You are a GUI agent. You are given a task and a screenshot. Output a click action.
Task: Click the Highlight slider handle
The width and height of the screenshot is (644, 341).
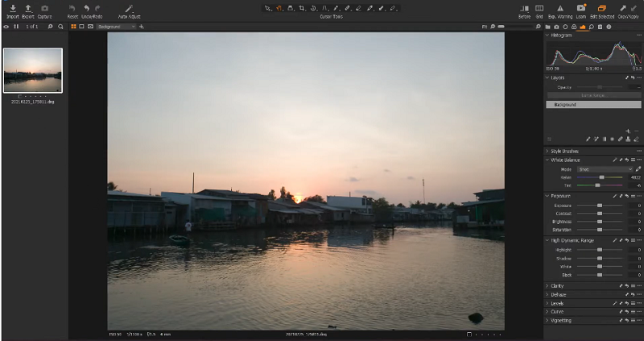click(x=600, y=250)
